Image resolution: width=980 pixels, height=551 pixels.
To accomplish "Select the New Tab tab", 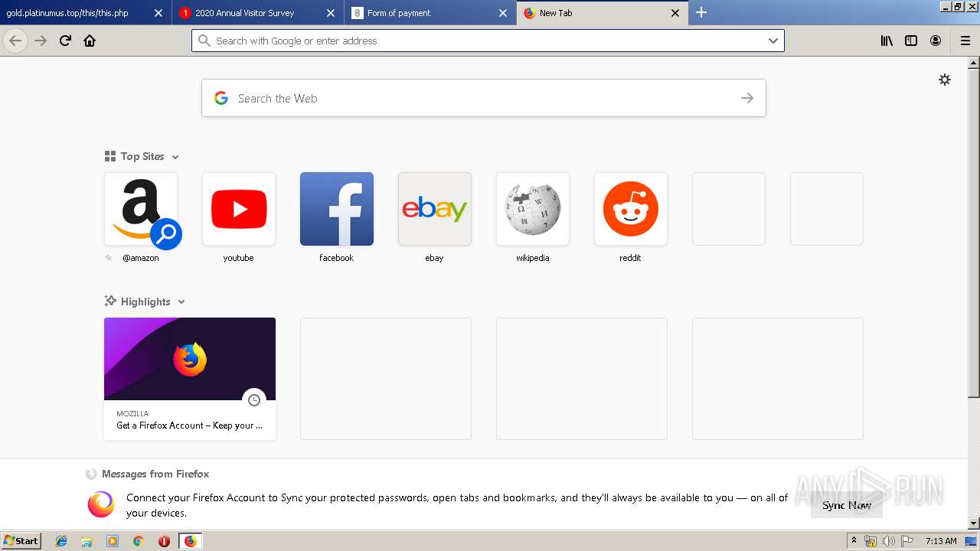I will click(x=602, y=13).
